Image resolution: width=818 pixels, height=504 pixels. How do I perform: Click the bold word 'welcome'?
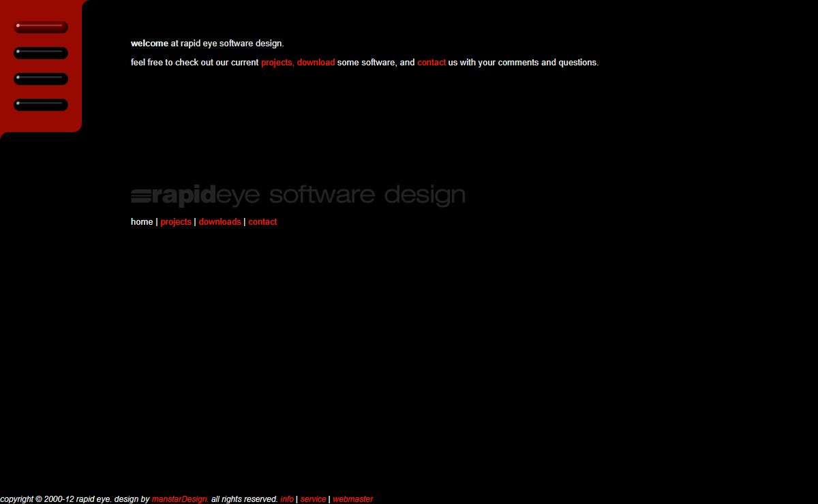[x=149, y=44]
